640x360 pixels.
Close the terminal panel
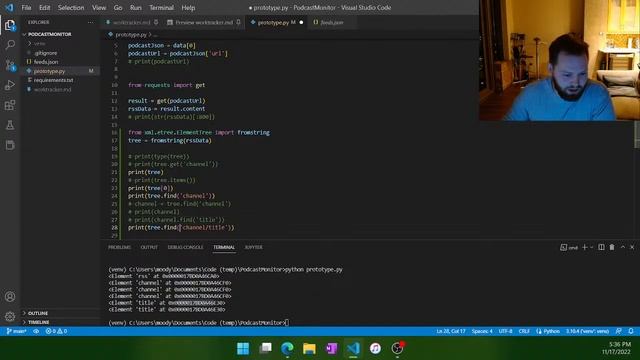click(x=632, y=247)
